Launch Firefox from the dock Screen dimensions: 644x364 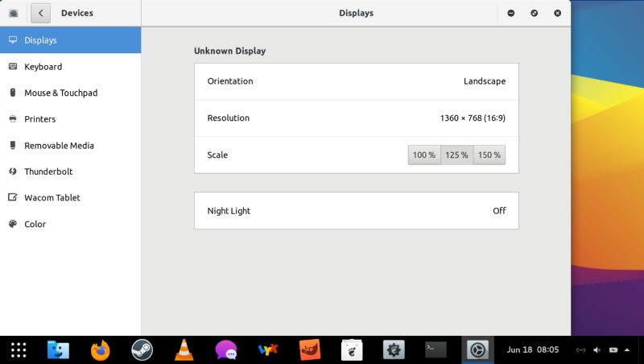(x=101, y=350)
